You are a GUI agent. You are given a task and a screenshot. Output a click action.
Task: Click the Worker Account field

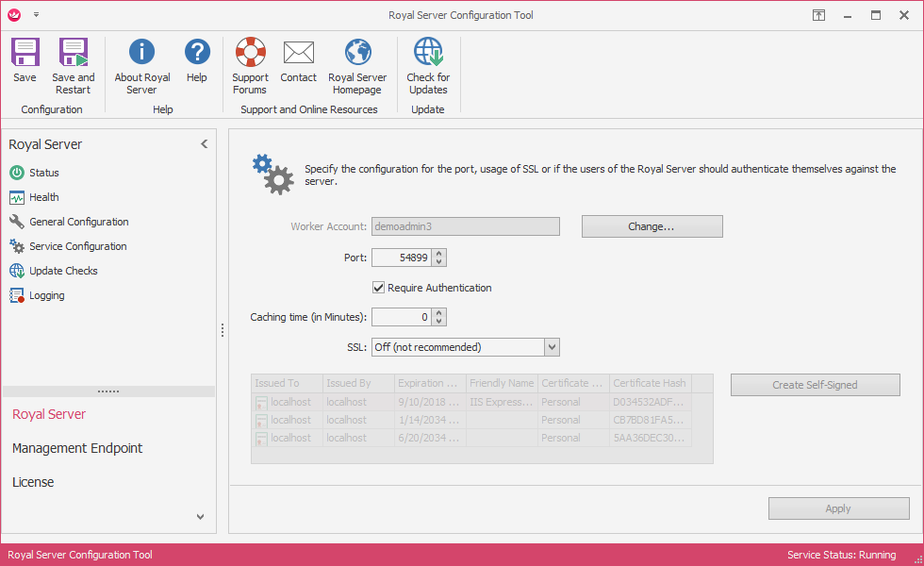466,226
